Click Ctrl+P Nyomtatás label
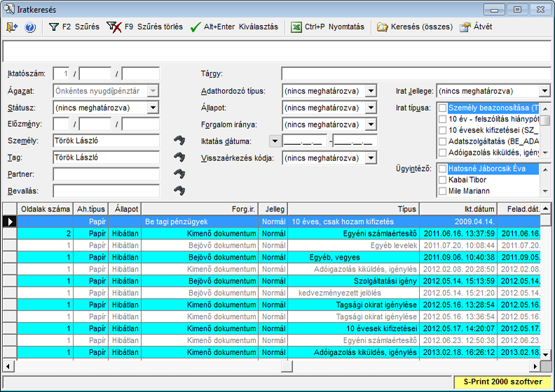This screenshot has height=392, width=555. [x=334, y=27]
